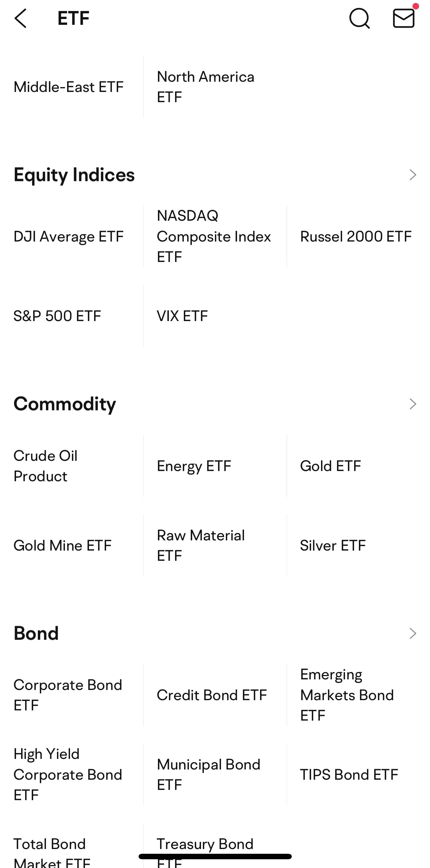The height and width of the screenshot is (868, 430).
Task: Open Raw Material ETF category
Action: click(201, 545)
